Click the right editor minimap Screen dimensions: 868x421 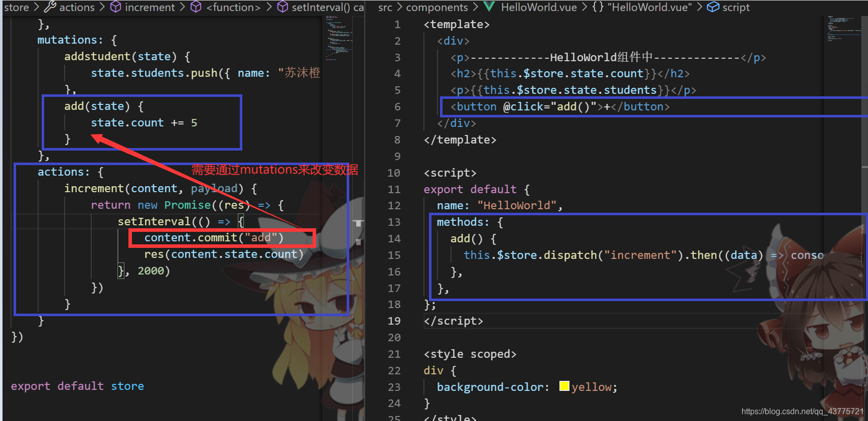coord(844,29)
